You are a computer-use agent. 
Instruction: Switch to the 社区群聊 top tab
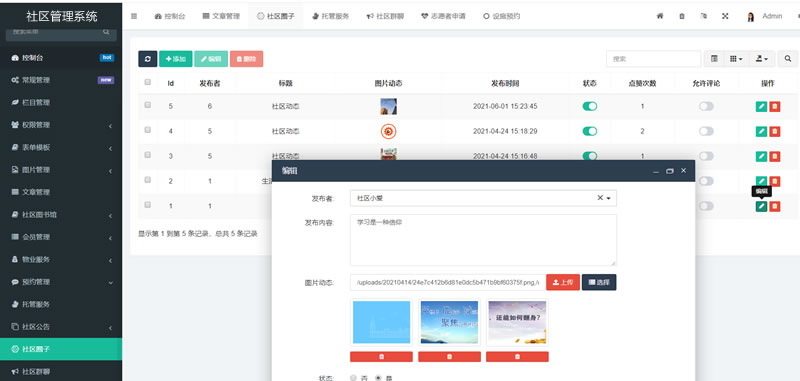click(x=385, y=16)
